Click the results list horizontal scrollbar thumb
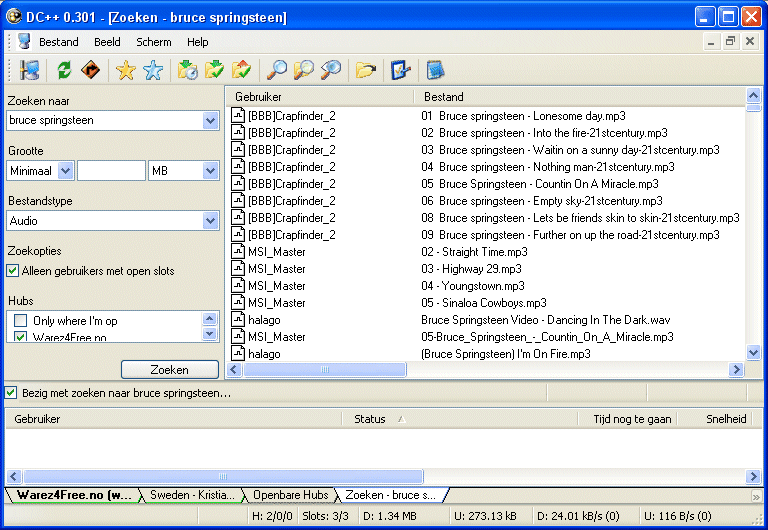 click(325, 369)
